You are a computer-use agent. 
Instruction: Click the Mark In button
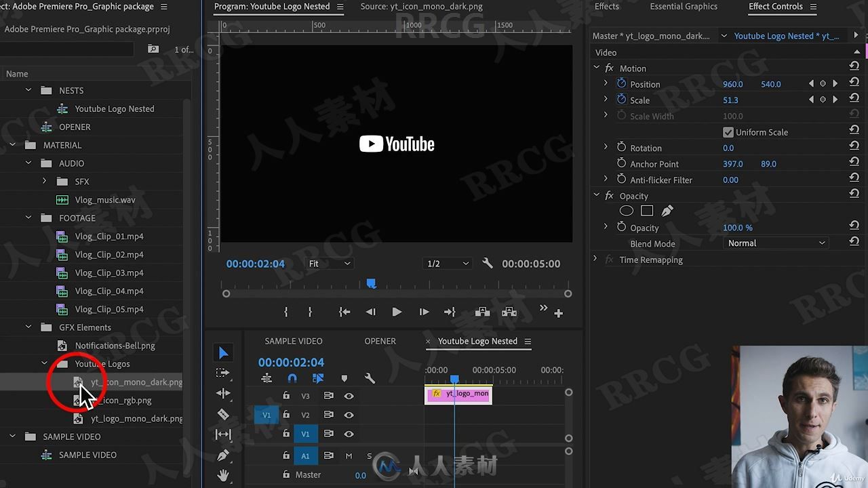pyautogui.click(x=286, y=312)
